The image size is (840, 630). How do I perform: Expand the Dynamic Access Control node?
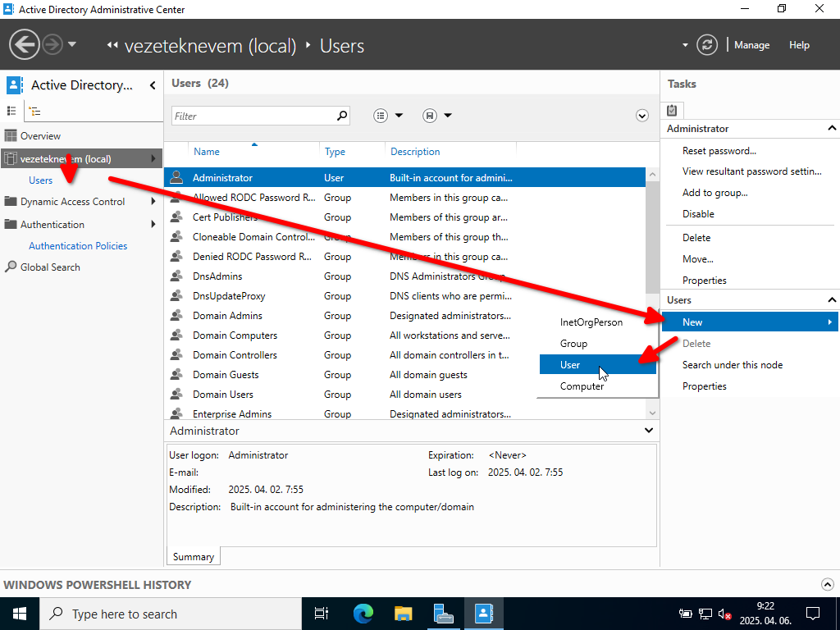153,202
